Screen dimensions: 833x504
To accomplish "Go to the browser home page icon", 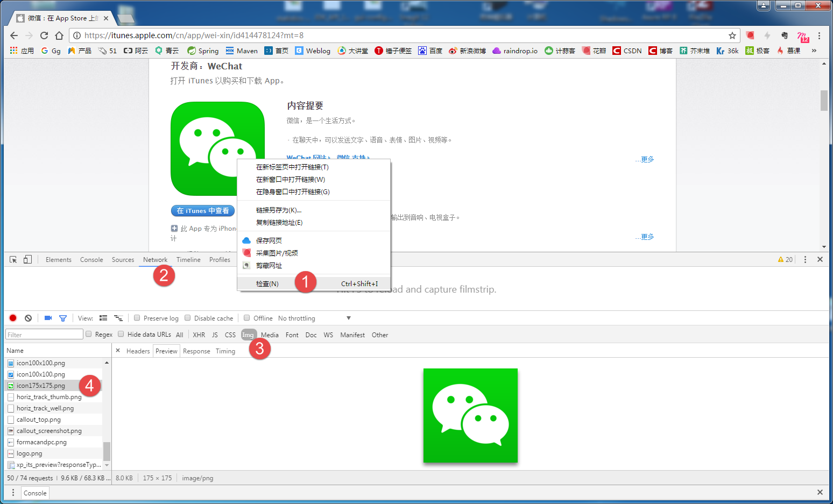I will coord(59,36).
